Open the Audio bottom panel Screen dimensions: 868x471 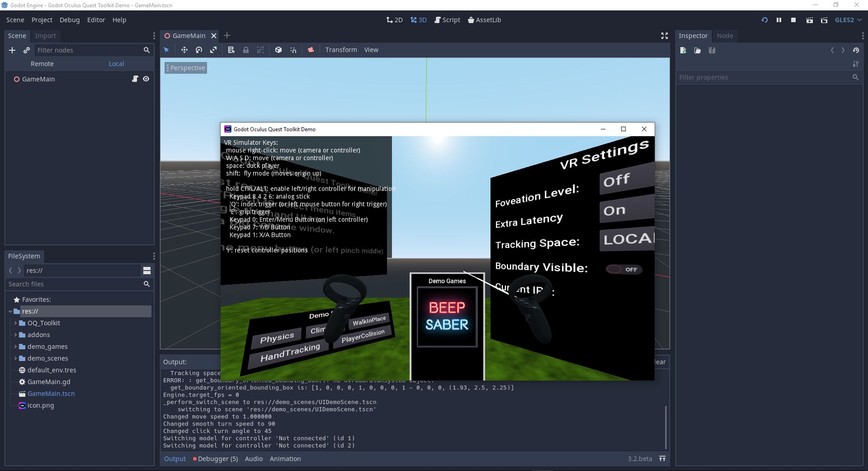coord(254,459)
